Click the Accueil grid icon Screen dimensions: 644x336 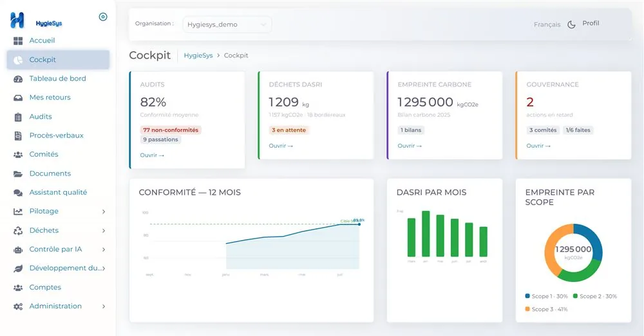click(18, 41)
